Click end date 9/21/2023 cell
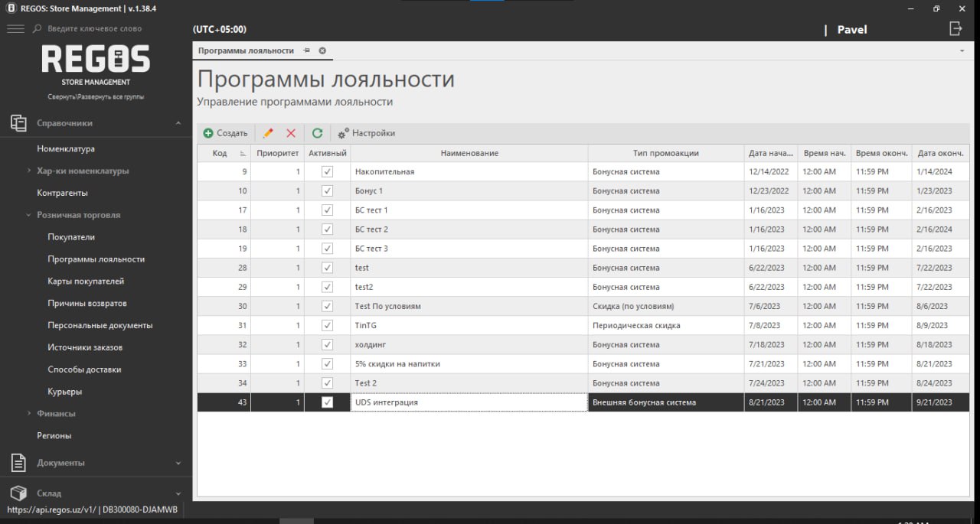This screenshot has height=524, width=980. pyautogui.click(x=941, y=402)
